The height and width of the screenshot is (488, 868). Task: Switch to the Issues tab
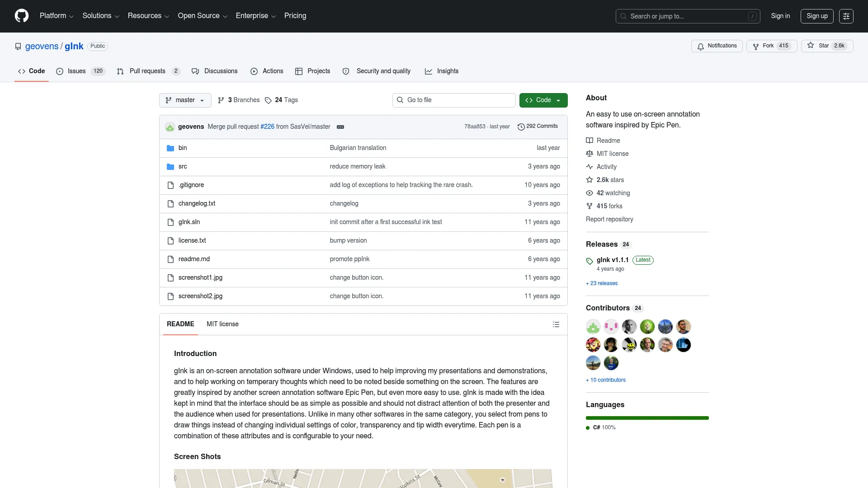pyautogui.click(x=80, y=71)
